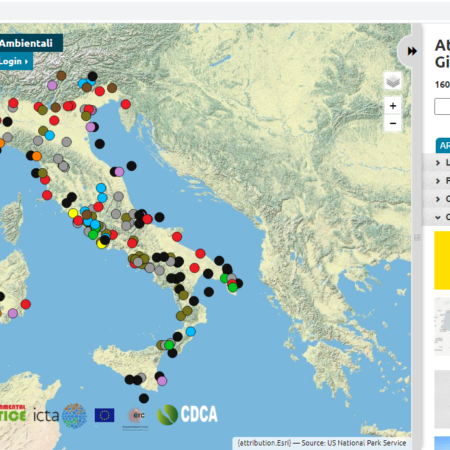Select the orange marker on Ligurian coast

point(37,156)
